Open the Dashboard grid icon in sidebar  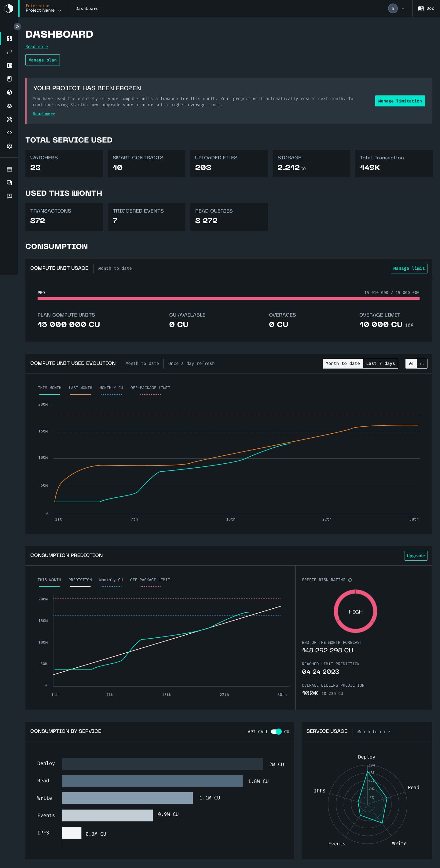tap(9, 39)
